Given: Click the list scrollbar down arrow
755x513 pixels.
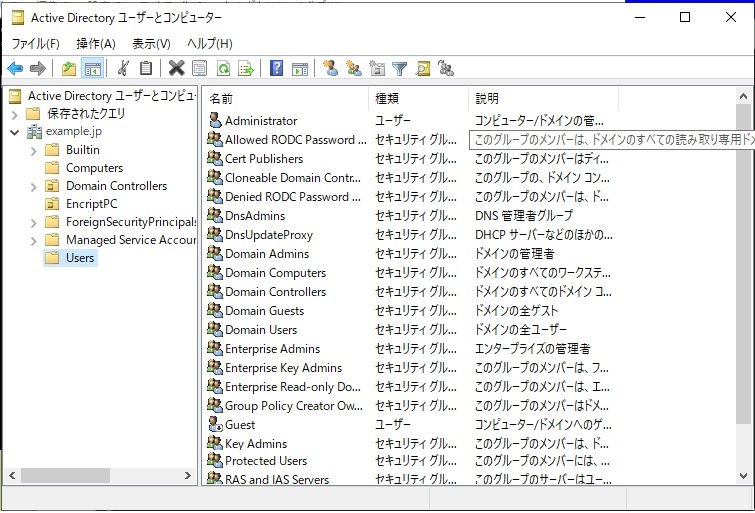Looking at the screenshot, I should (x=743, y=475).
